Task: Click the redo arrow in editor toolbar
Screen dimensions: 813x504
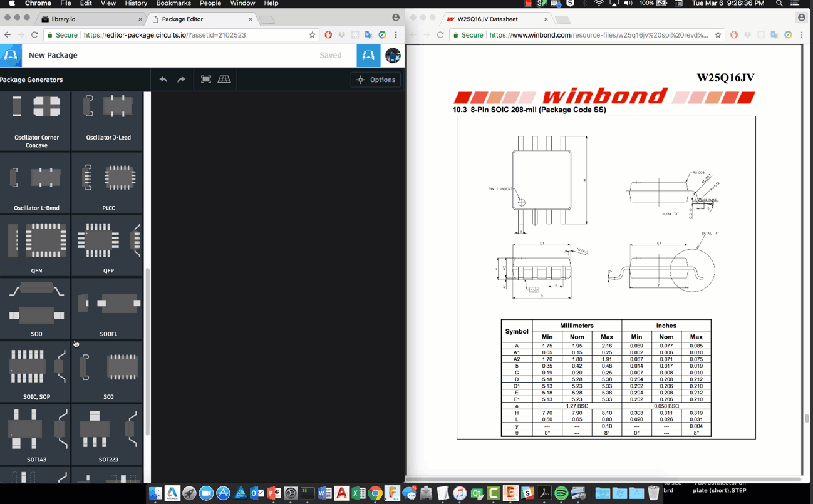Action: 182,80
